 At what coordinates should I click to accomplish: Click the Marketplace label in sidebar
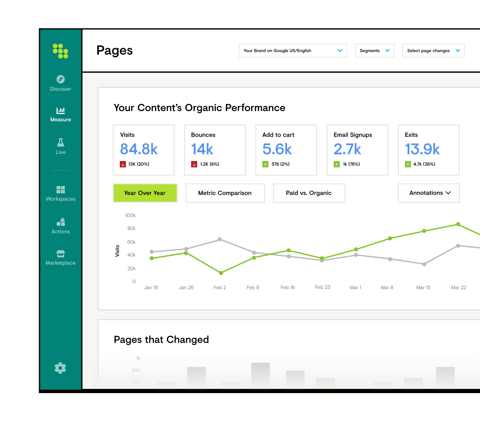[x=61, y=263]
